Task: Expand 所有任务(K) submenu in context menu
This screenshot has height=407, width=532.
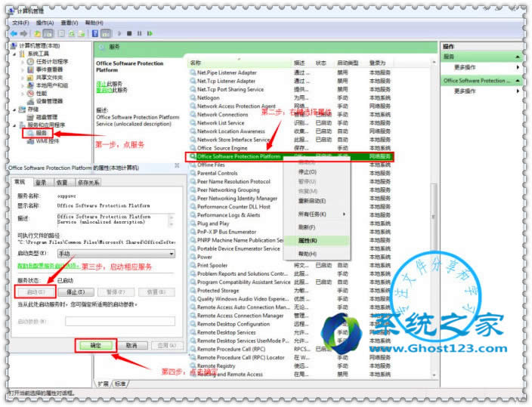Action: pyautogui.click(x=317, y=214)
